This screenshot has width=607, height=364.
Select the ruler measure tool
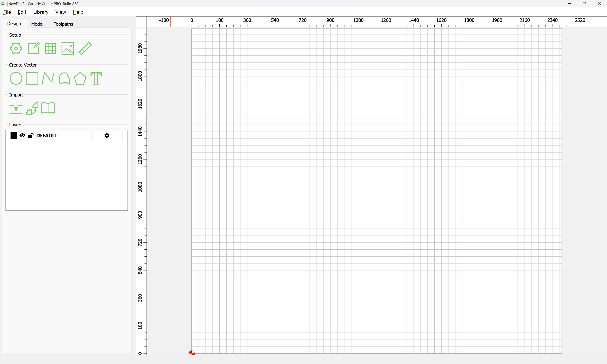pyautogui.click(x=85, y=48)
